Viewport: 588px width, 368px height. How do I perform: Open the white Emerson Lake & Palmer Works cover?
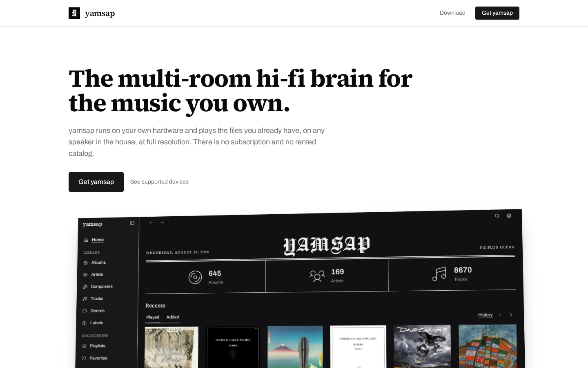point(358,347)
